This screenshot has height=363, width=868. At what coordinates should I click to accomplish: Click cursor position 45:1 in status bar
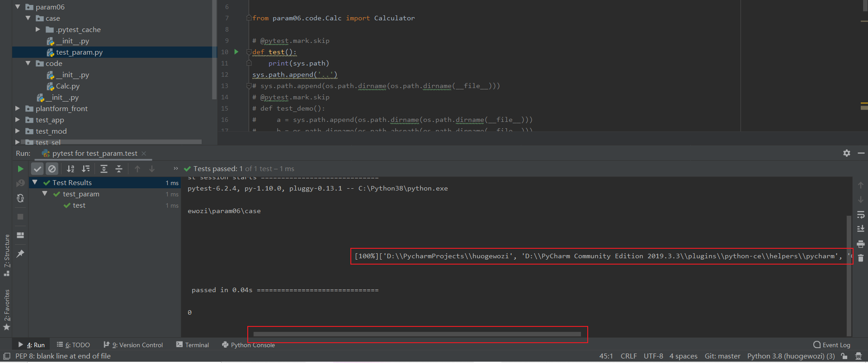606,356
